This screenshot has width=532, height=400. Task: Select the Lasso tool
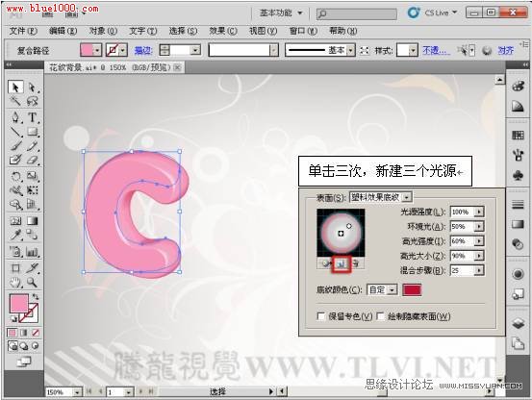point(33,101)
